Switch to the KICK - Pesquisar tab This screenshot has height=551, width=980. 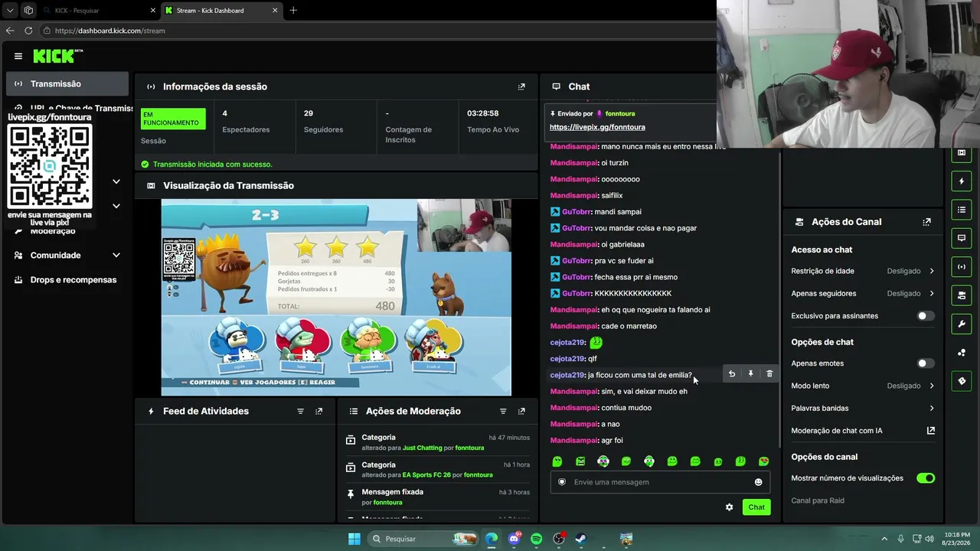tap(99, 11)
